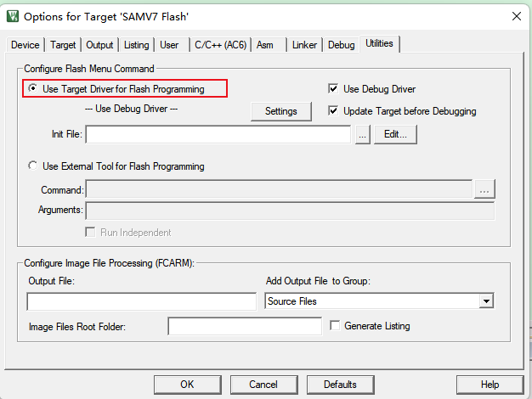The image size is (532, 399).
Task: Switch to the Device tab
Action: (25, 45)
